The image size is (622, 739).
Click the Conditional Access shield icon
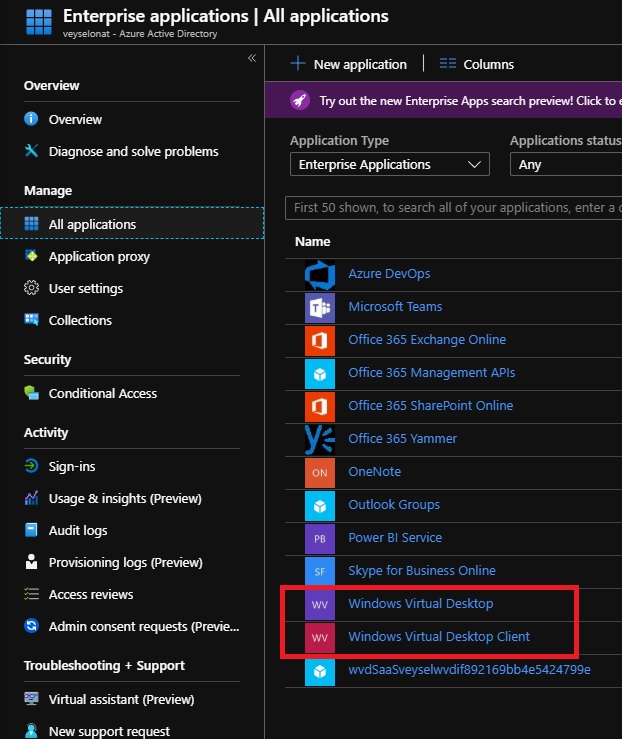tap(31, 393)
